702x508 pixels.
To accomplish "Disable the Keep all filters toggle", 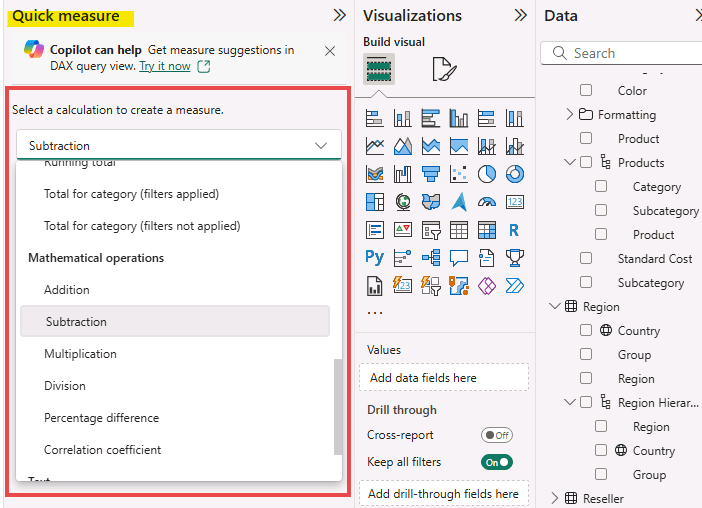I will [496, 462].
